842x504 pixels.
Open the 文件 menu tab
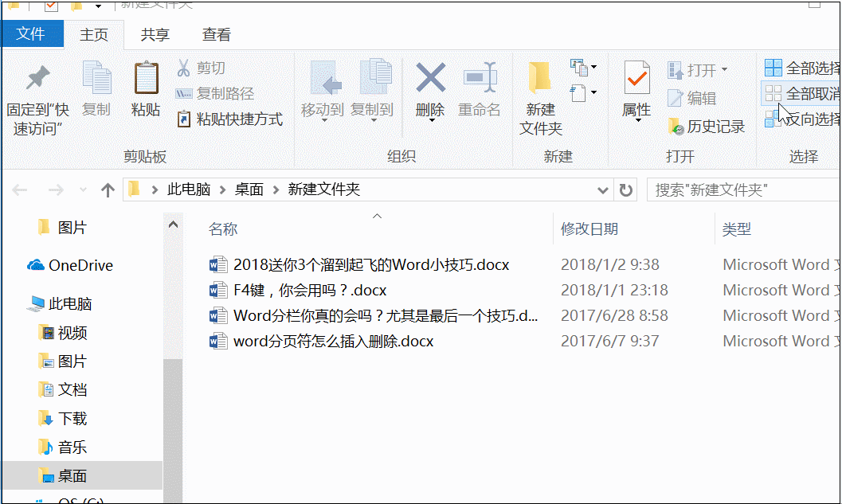(31, 33)
